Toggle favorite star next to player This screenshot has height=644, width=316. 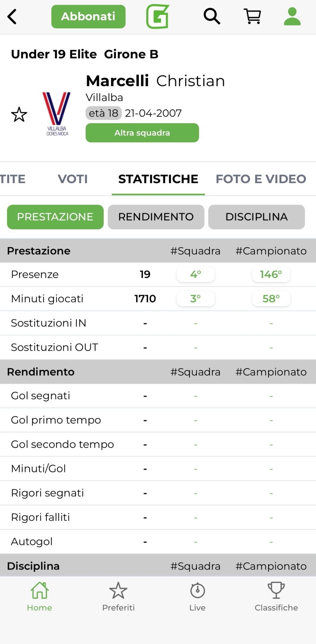click(x=19, y=115)
